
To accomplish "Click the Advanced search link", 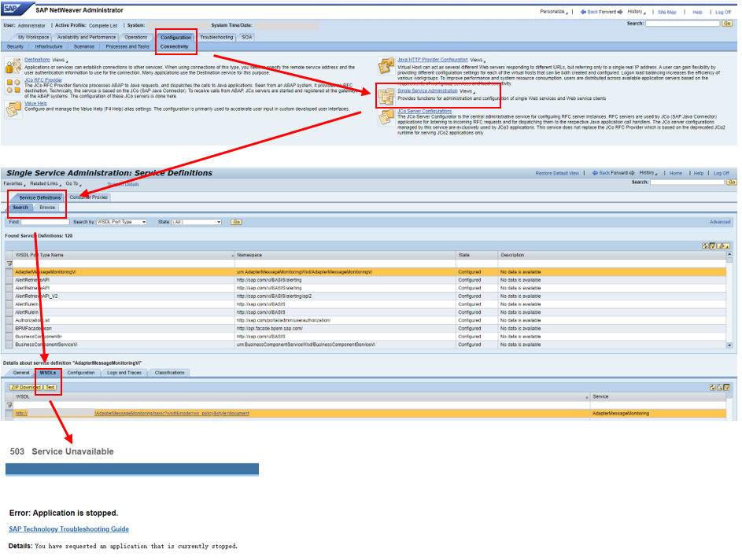I will 720,222.
